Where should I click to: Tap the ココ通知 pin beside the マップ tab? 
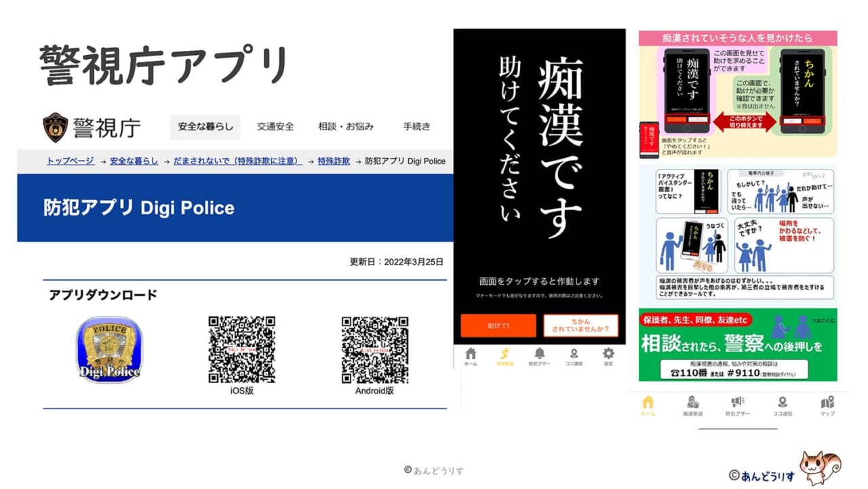coord(783,404)
